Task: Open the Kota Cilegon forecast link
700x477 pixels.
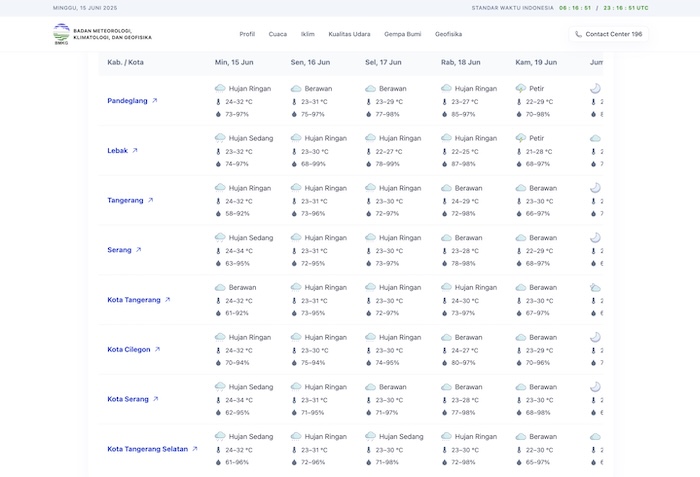Action: pyautogui.click(x=129, y=349)
